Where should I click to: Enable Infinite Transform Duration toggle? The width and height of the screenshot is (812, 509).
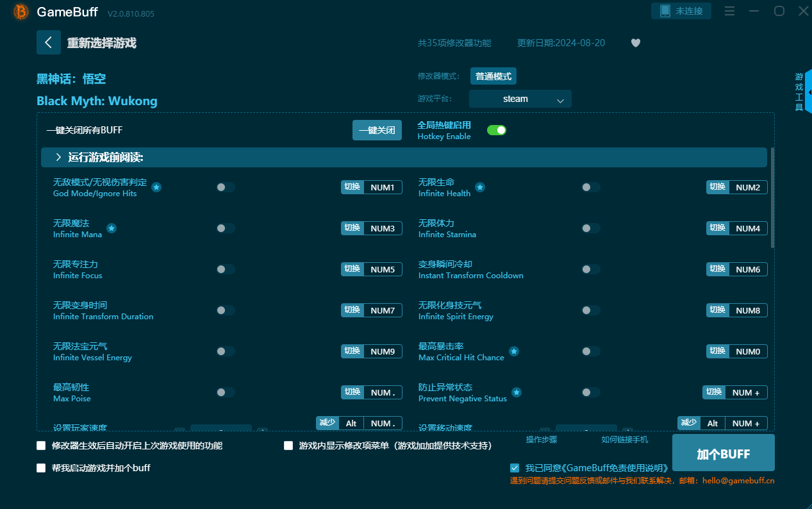pyautogui.click(x=226, y=310)
